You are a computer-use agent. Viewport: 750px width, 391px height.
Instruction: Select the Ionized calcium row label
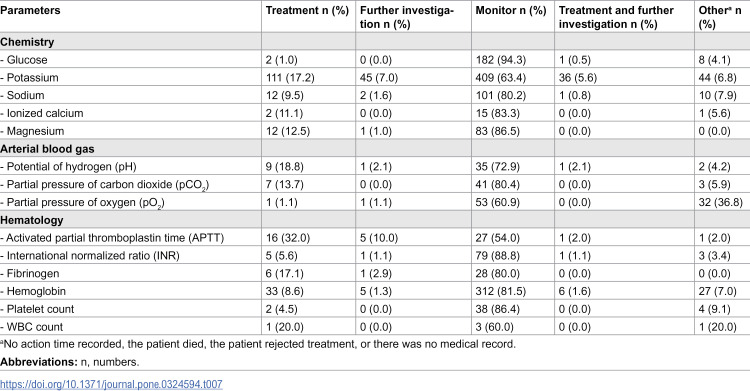tap(42, 113)
